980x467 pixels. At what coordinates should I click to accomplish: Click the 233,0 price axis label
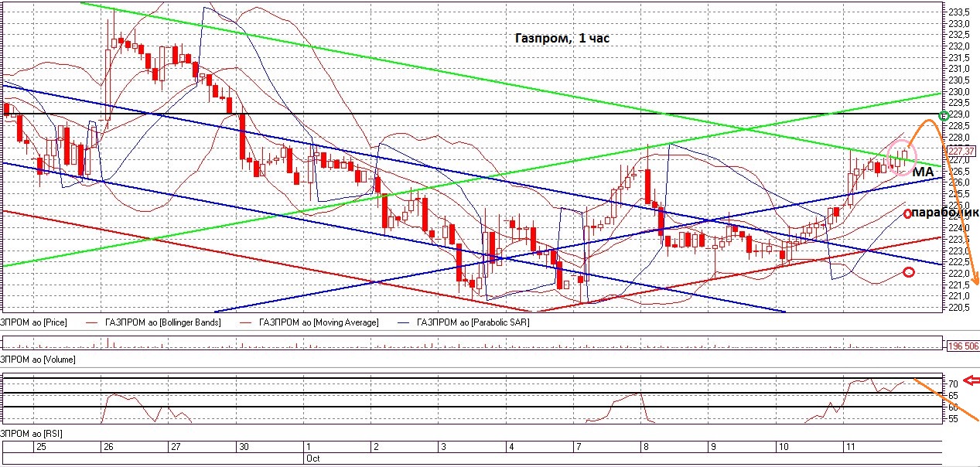coord(961,23)
